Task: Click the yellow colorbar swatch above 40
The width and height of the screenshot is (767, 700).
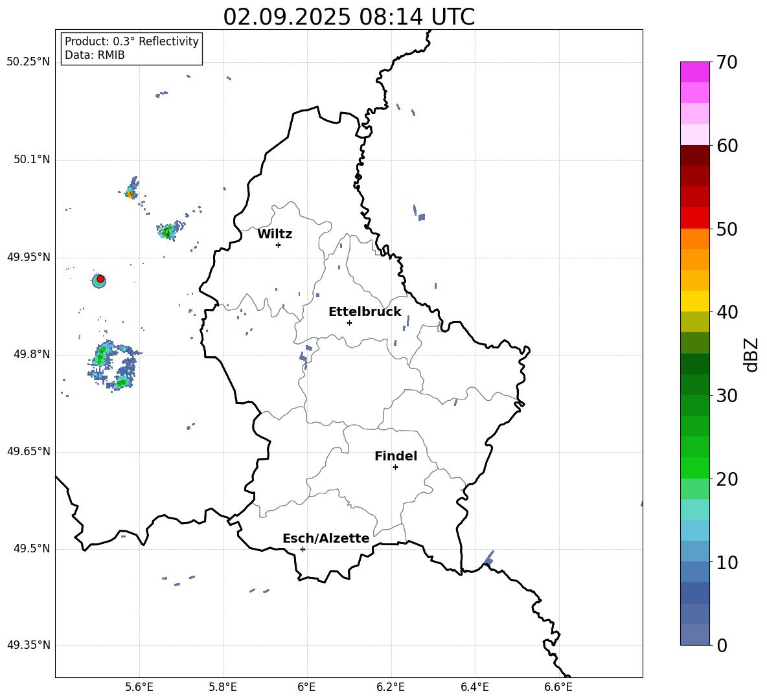Action: [694, 301]
